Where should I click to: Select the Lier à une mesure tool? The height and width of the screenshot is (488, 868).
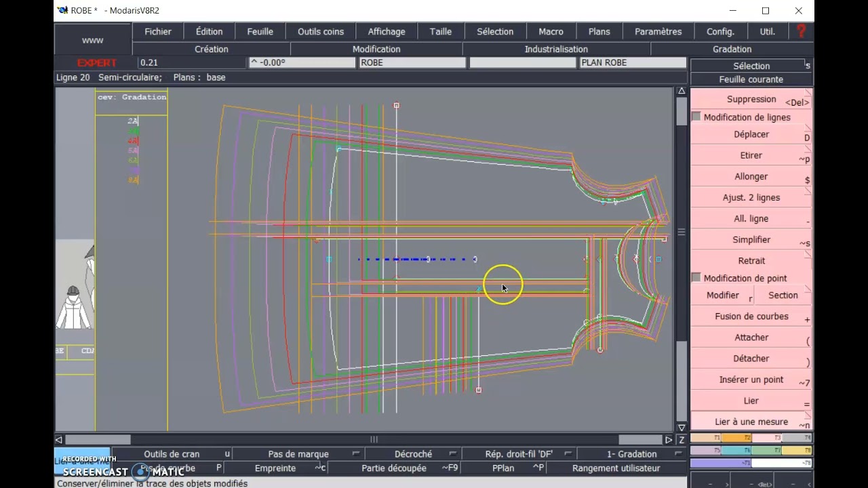(x=751, y=422)
